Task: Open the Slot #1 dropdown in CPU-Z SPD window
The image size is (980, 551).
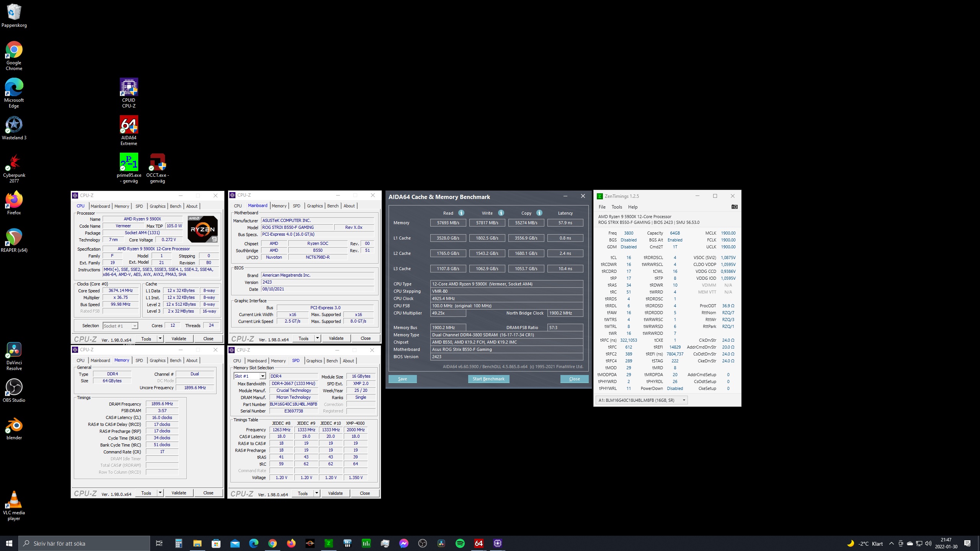Action: (263, 376)
